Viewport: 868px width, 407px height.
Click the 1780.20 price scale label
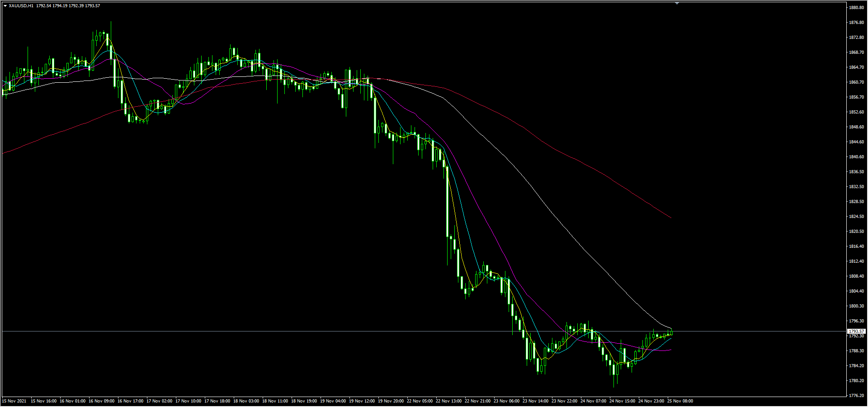(856, 381)
